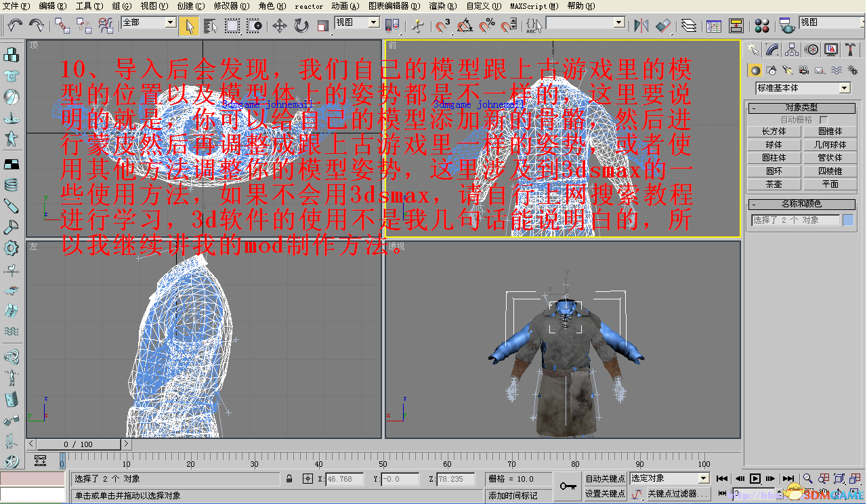Open the Layer Manager icon
Screen dimensions: 867x504
click(x=689, y=26)
